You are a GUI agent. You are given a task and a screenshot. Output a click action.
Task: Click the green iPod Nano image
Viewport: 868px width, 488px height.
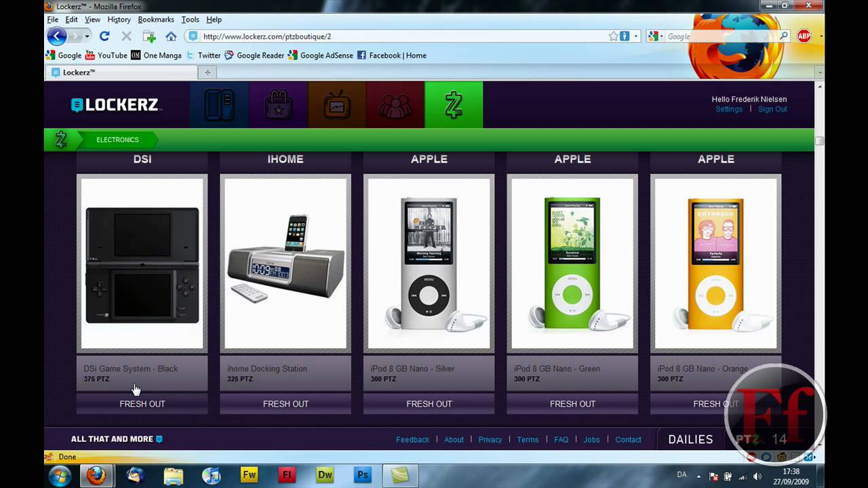pyautogui.click(x=572, y=264)
